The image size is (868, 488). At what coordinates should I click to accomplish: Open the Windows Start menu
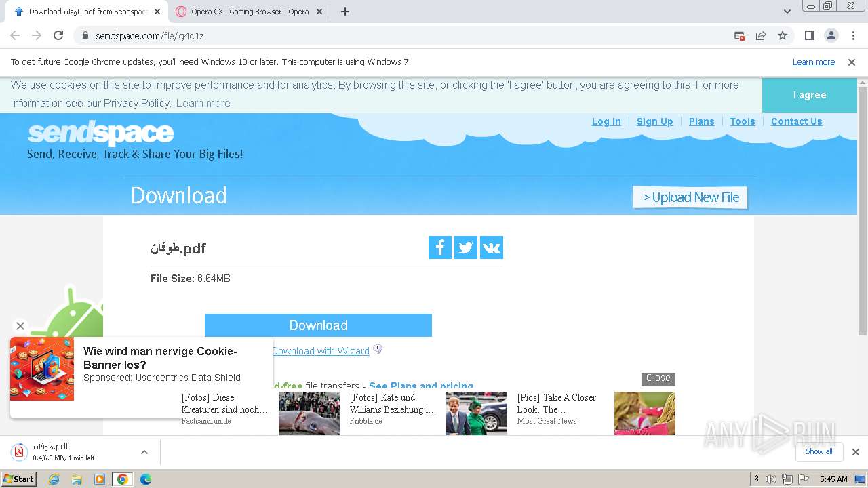(19, 479)
